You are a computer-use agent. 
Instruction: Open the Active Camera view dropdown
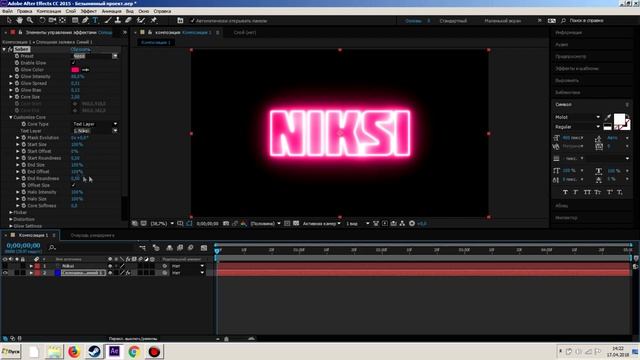(x=322, y=224)
